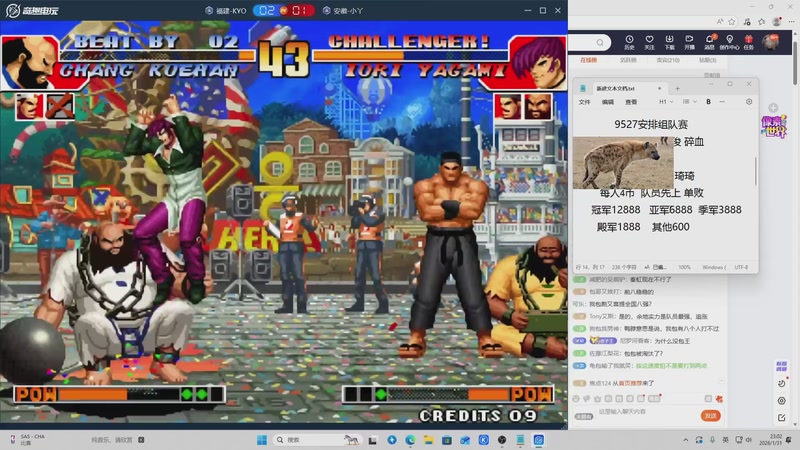Open Notepad more formatting options
The height and width of the screenshot is (450, 800).
[x=722, y=102]
